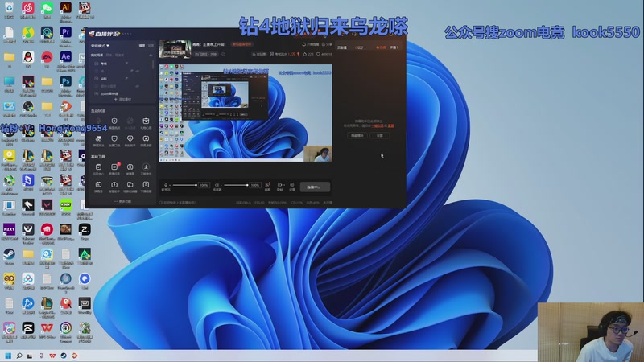The height and width of the screenshot is (362, 644).
Task: Open Adobe Illustrator from the desktop
Action: click(65, 8)
